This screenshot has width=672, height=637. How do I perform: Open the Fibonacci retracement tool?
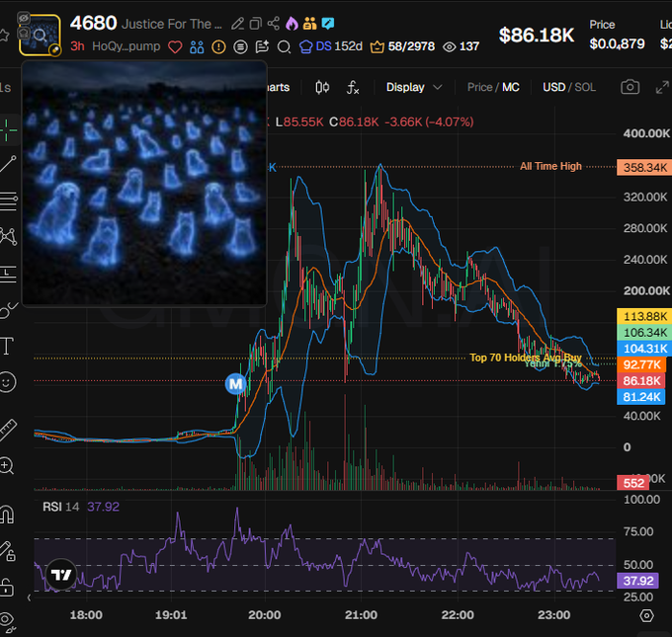pyautogui.click(x=8, y=200)
